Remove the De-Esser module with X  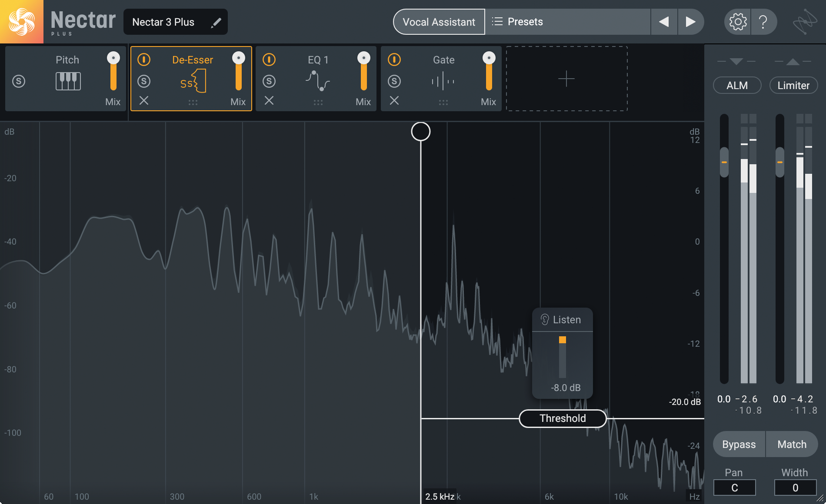(x=144, y=101)
